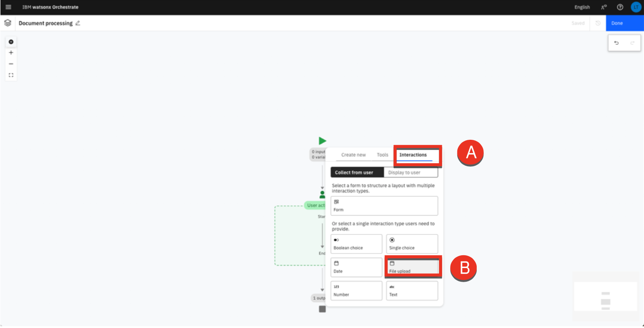Image resolution: width=644 pixels, height=328 pixels.
Task: Click the fit to screen icon
Action: (11, 75)
